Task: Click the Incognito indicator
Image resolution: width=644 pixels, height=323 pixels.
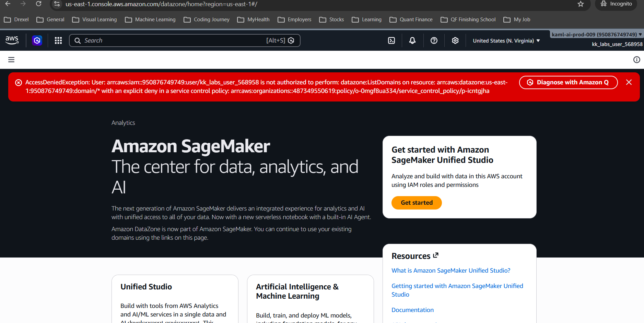Action: click(616, 4)
